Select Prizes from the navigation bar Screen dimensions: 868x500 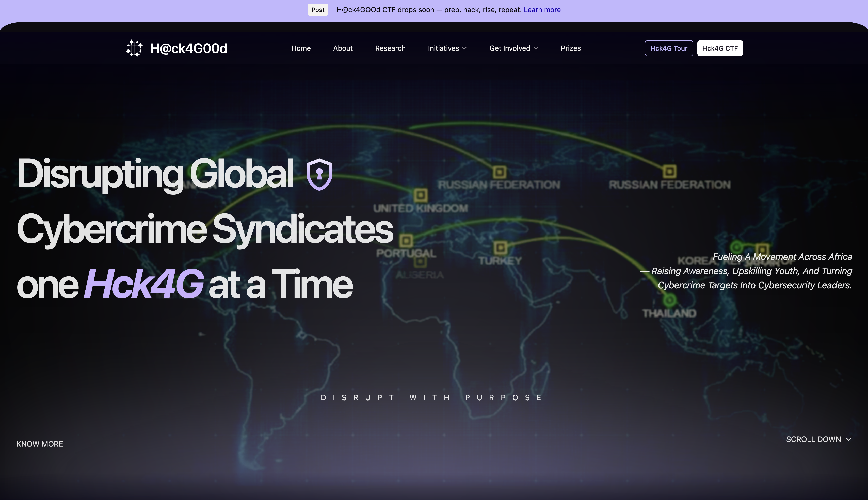coord(571,48)
